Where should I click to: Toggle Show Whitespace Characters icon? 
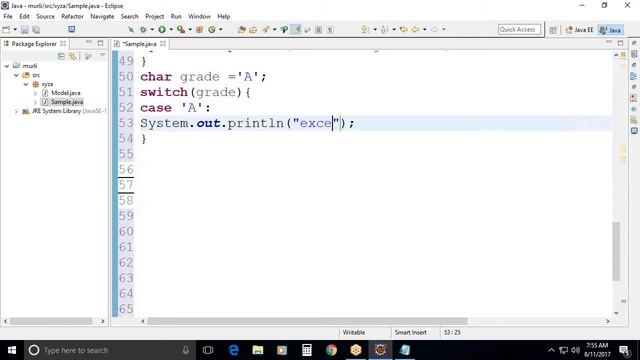tap(330, 29)
